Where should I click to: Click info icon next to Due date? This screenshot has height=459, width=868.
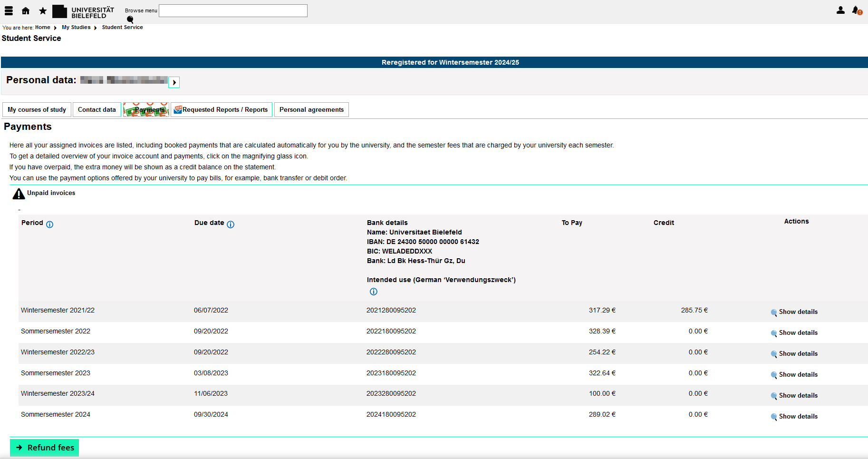231,225
